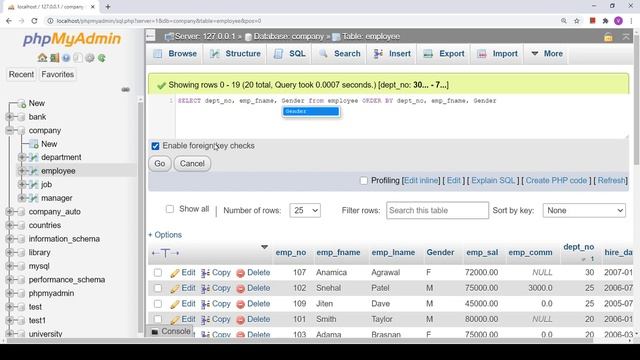Open Sort by key dropdown
Image resolution: width=640 pixels, height=360 pixels.
pos(584,211)
